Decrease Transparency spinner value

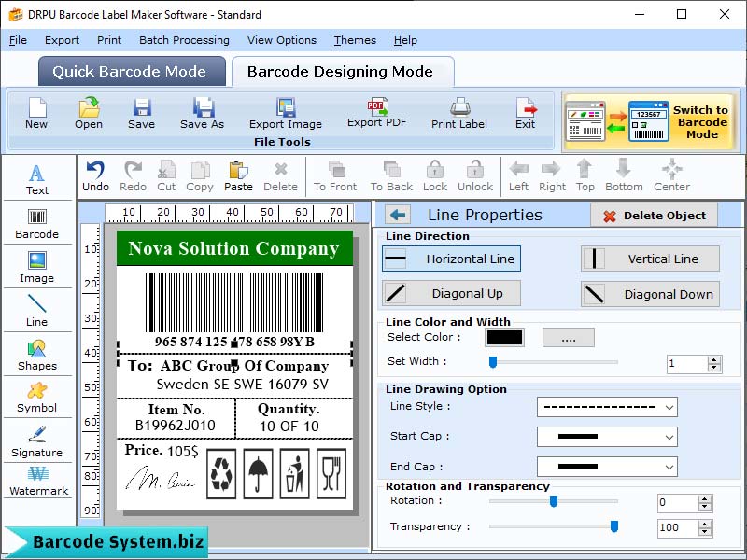point(705,532)
